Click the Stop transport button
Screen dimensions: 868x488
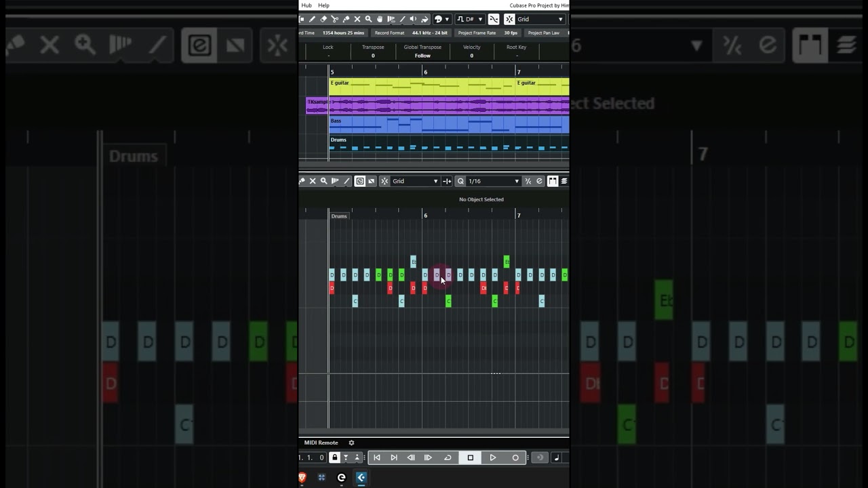point(471,457)
